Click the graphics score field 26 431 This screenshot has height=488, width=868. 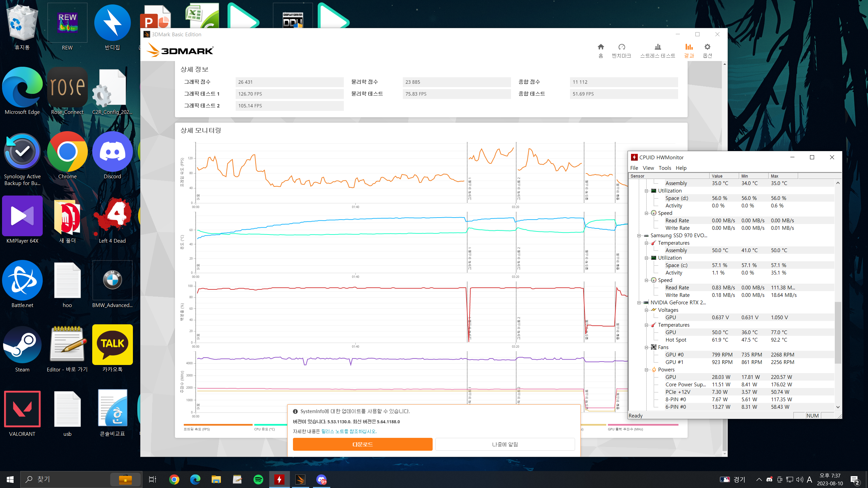click(x=290, y=82)
